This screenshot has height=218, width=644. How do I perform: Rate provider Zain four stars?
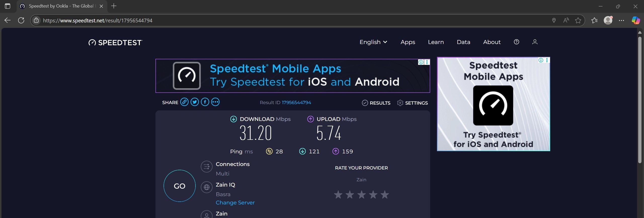[x=373, y=194]
